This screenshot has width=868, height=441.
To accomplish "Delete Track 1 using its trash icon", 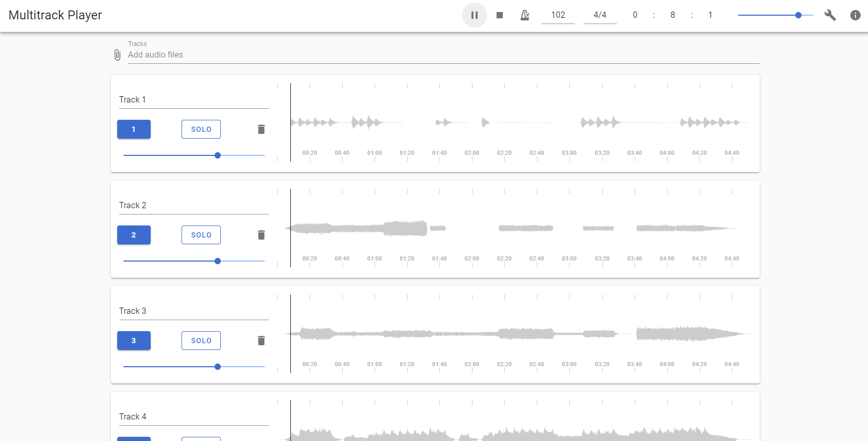I will [262, 129].
